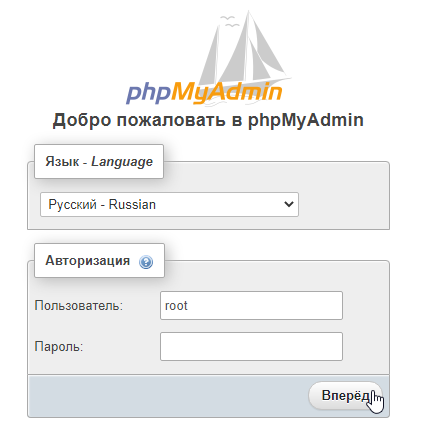Click the blue php part of logo

coord(149,94)
